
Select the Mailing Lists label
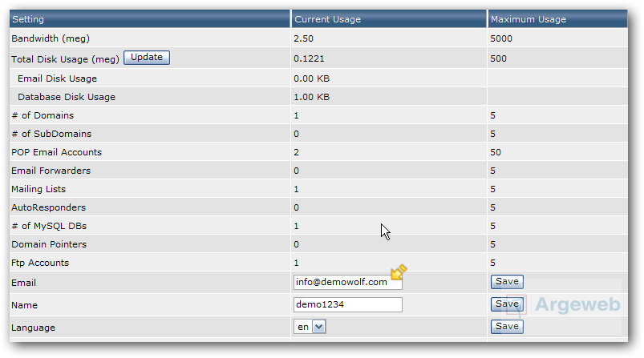coord(38,189)
